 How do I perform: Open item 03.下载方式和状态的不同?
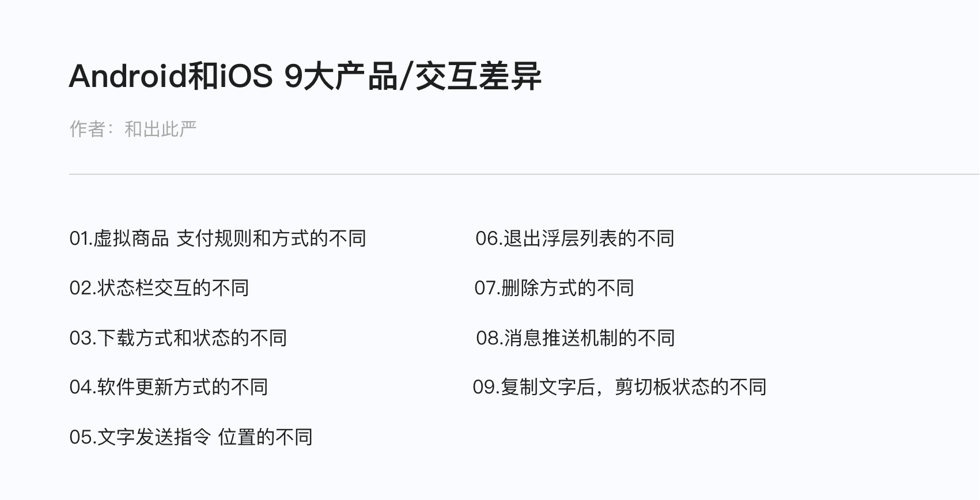click(178, 338)
